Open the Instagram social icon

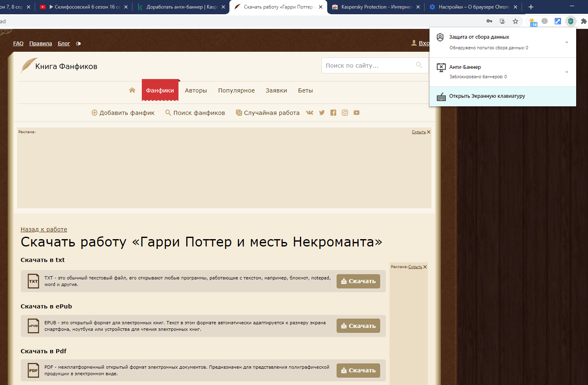345,113
